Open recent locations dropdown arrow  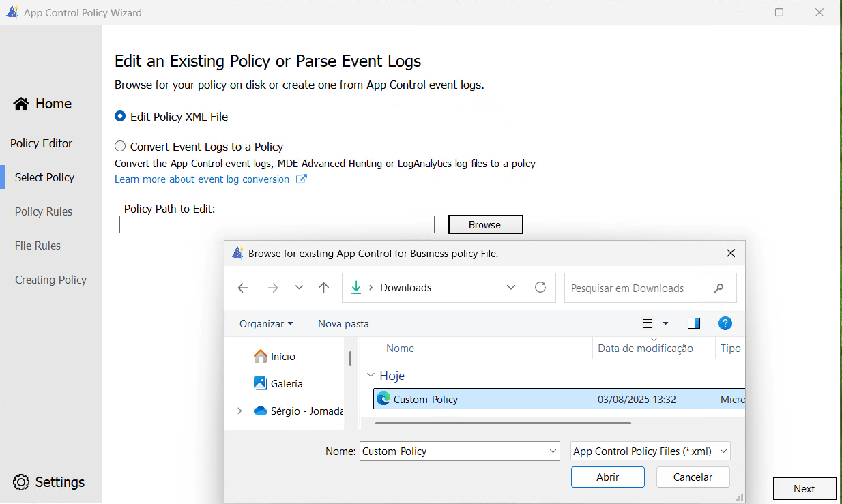299,288
